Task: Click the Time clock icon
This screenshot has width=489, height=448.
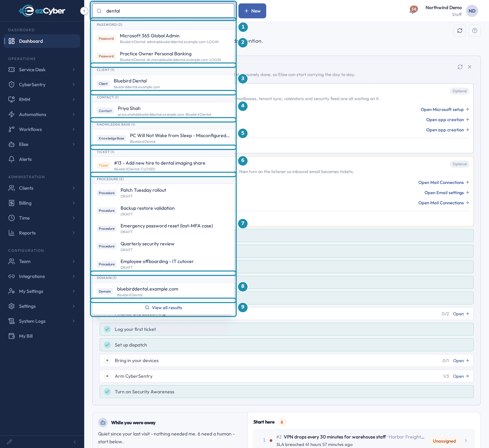Action: 11,218
